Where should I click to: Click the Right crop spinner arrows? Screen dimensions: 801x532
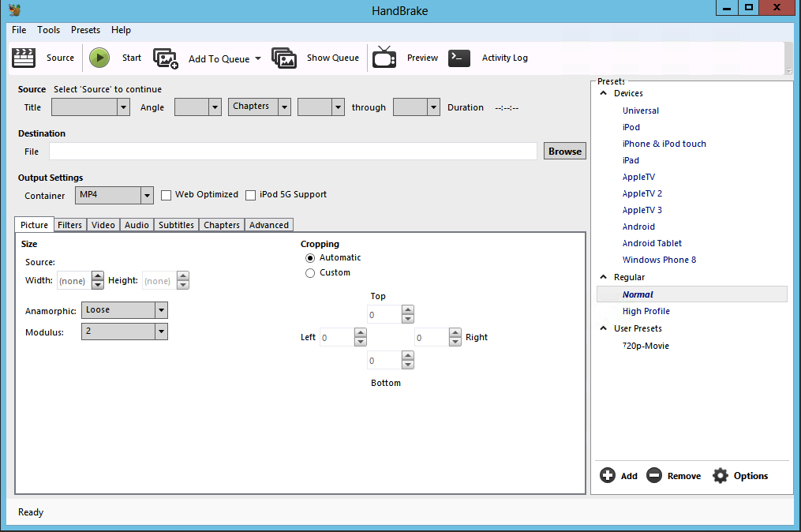point(455,337)
